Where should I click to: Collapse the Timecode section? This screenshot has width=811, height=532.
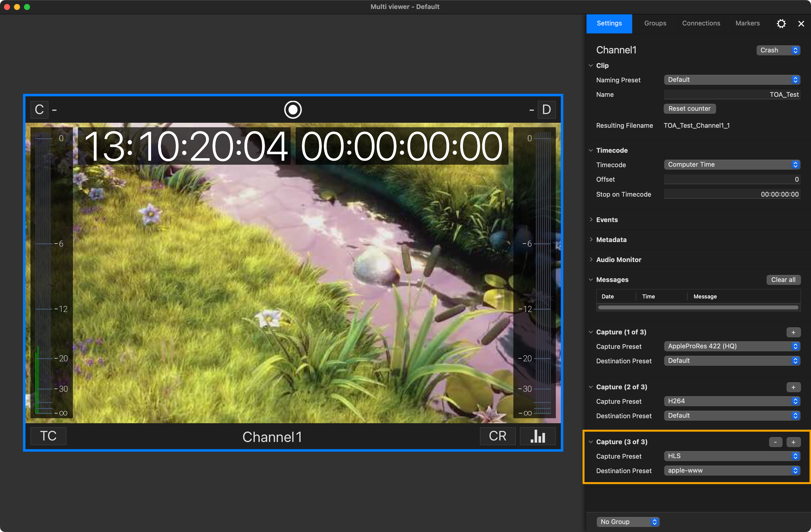[x=591, y=150]
